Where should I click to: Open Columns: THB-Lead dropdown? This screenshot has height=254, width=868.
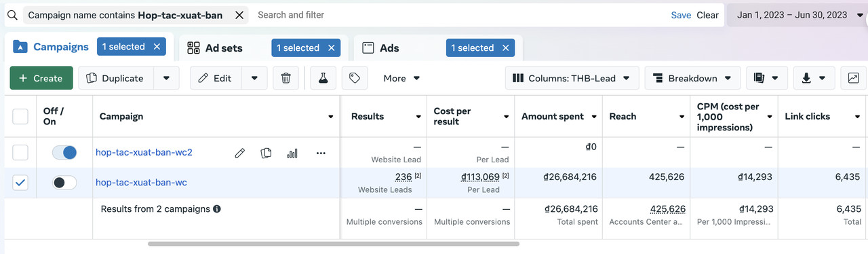point(572,78)
